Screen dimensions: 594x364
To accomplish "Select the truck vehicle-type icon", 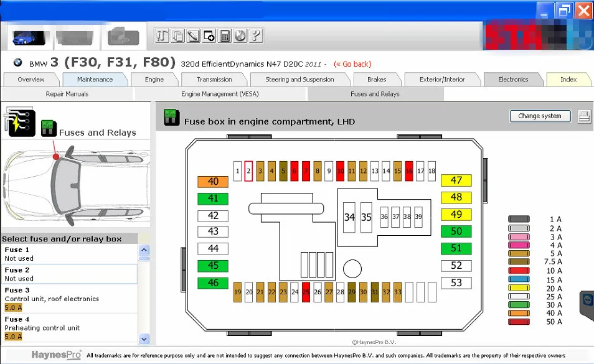I will [123, 37].
